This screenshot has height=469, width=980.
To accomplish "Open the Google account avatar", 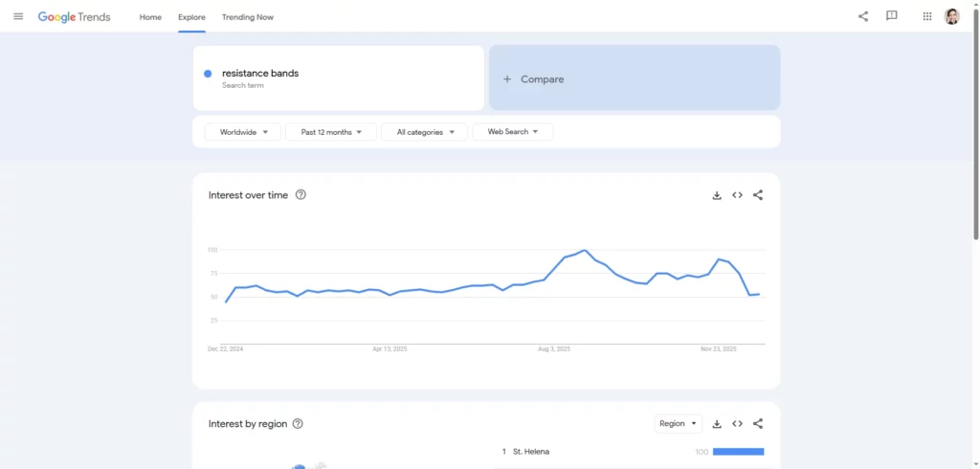I will pyautogui.click(x=952, y=16).
